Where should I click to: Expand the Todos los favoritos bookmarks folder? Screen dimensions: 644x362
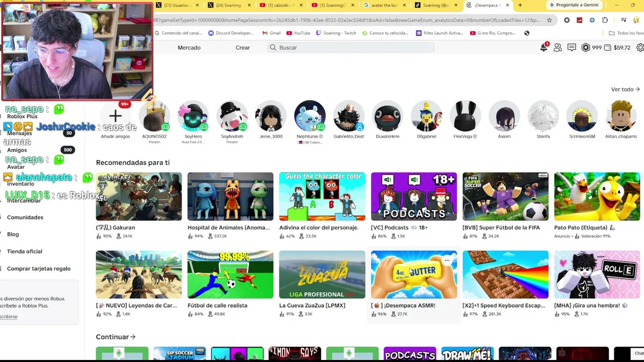coord(626,33)
